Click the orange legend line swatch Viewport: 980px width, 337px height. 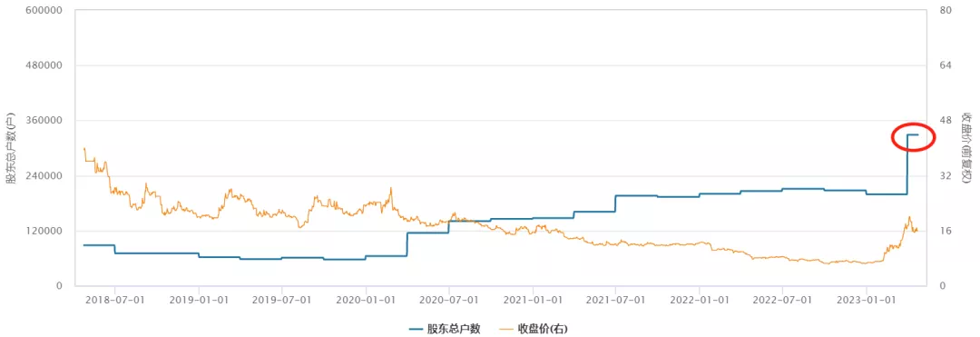coord(509,328)
